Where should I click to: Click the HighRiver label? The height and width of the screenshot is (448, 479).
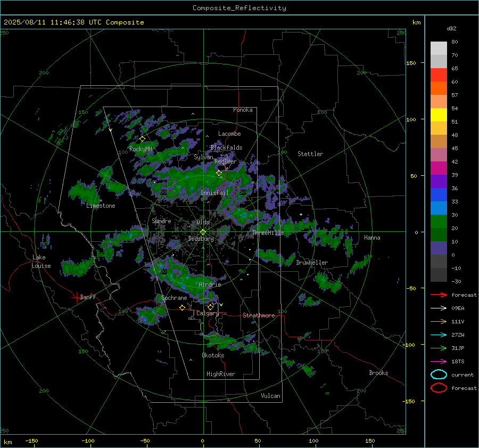pyautogui.click(x=221, y=374)
